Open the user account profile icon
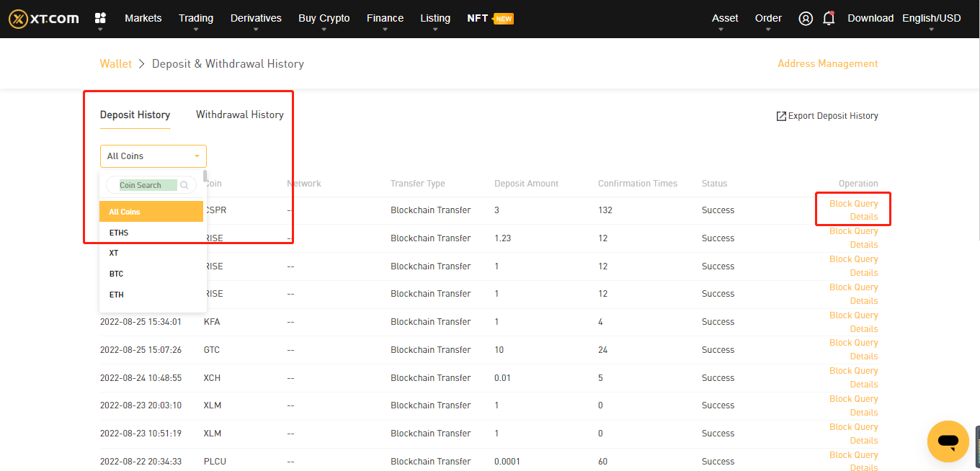The width and height of the screenshot is (980, 471). (806, 19)
